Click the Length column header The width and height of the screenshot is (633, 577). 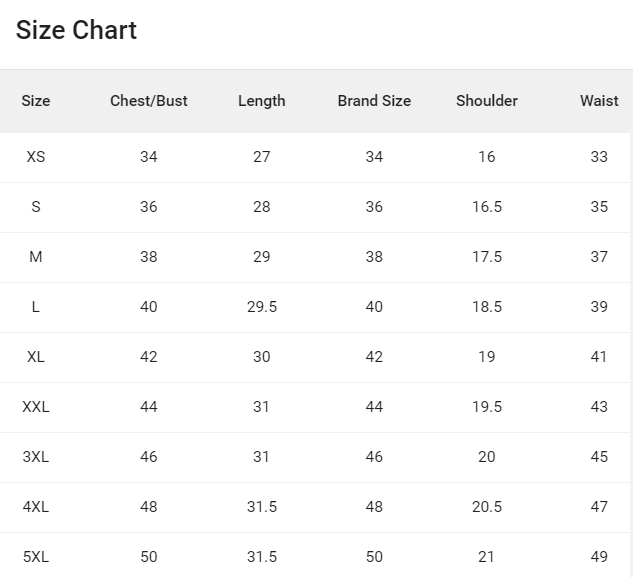click(x=262, y=101)
